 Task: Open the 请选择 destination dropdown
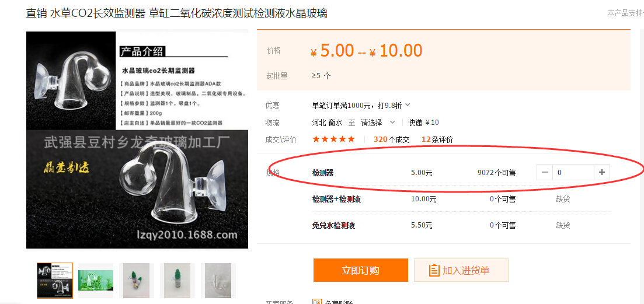pyautogui.click(x=378, y=123)
